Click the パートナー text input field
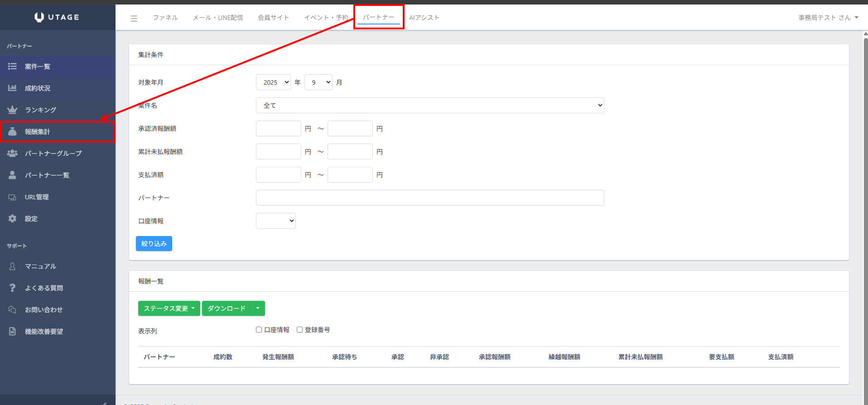The height and width of the screenshot is (405, 868). [x=429, y=198]
